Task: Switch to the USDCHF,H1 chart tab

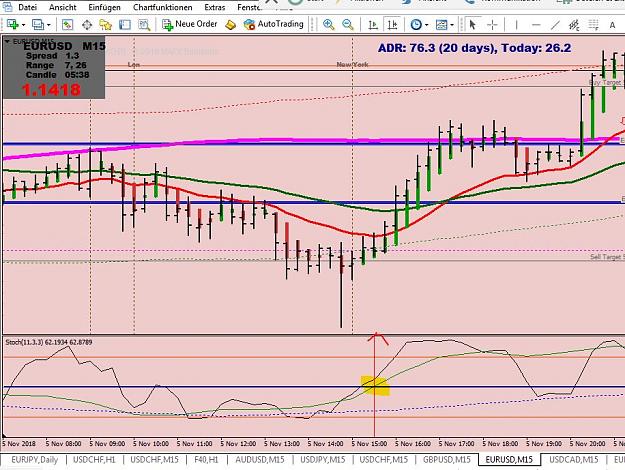Action: pos(94,460)
